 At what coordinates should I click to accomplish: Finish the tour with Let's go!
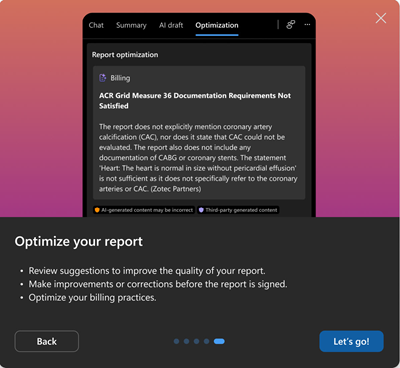click(351, 341)
